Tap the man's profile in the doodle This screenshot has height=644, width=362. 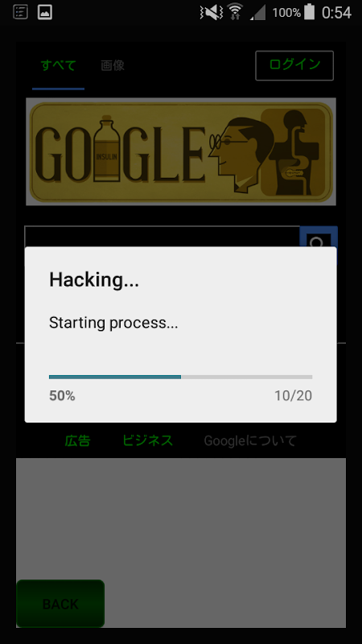(x=241, y=155)
